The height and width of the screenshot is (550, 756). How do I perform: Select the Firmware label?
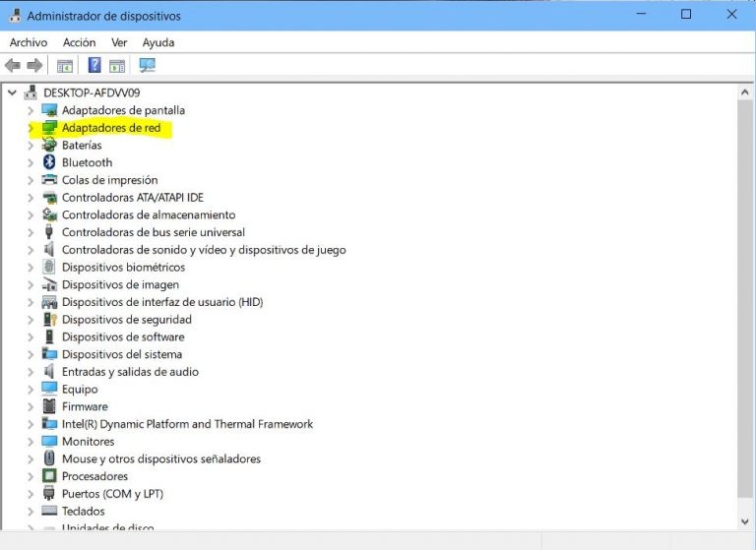point(85,406)
